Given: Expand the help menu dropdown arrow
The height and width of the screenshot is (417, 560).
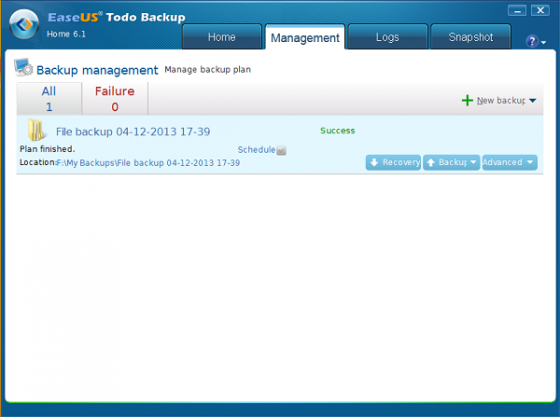Looking at the screenshot, I should click(x=544, y=42).
